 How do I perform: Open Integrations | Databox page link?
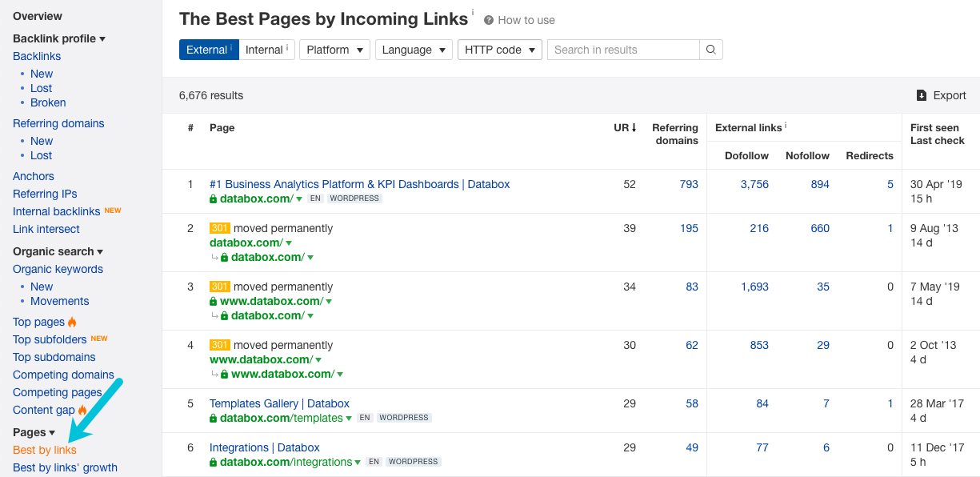pyautogui.click(x=264, y=447)
